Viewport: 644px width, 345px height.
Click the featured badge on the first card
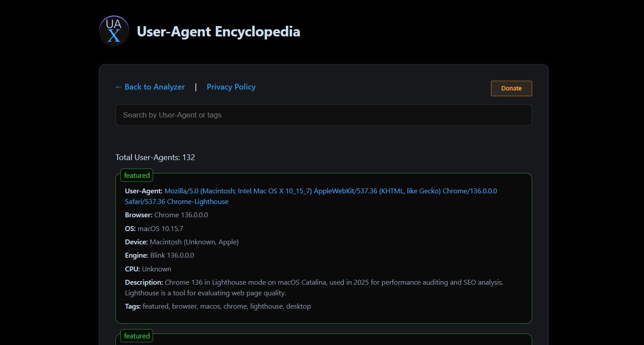point(136,175)
